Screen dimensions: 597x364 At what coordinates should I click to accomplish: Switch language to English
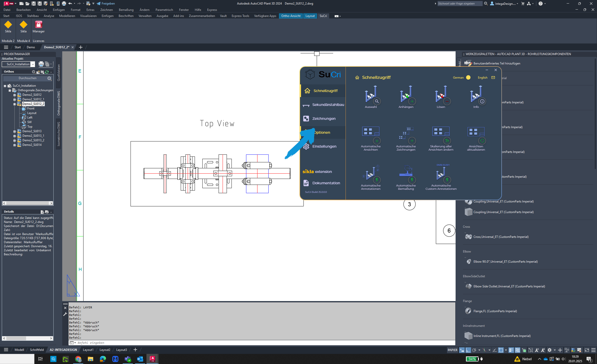(x=482, y=78)
